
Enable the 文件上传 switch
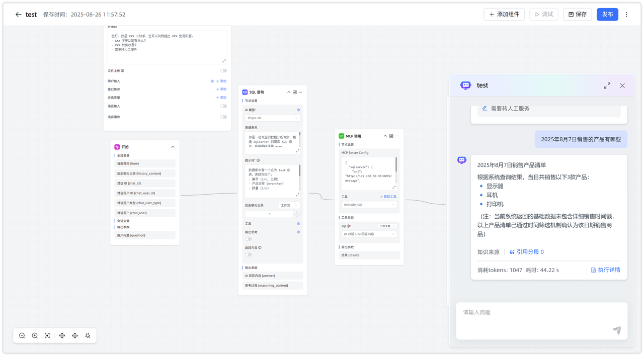pyautogui.click(x=223, y=71)
